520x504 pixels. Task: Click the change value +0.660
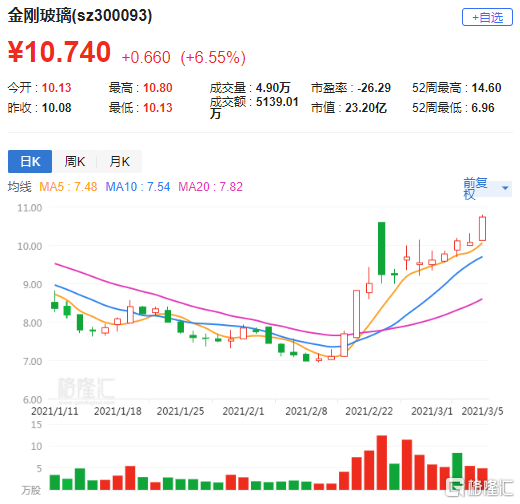coord(146,57)
